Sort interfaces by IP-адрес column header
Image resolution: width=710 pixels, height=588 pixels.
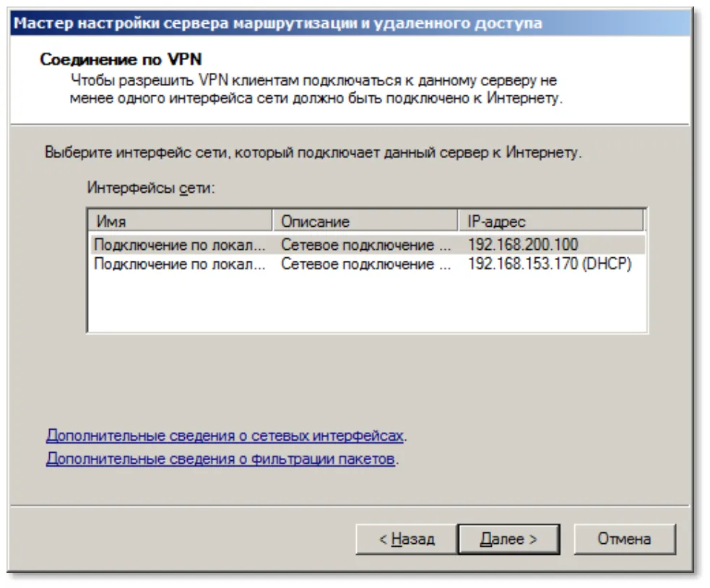click(x=550, y=222)
